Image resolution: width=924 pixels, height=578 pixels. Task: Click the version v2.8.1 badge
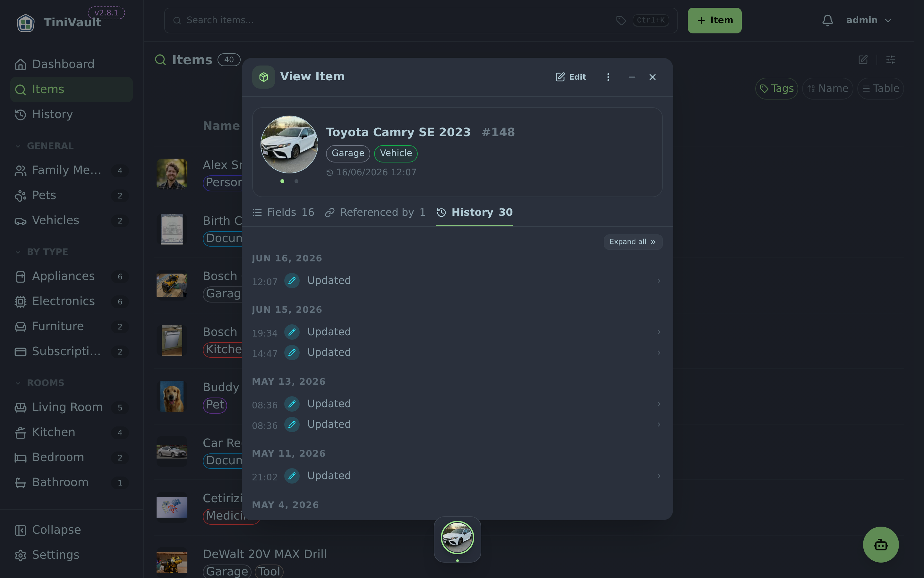point(107,13)
